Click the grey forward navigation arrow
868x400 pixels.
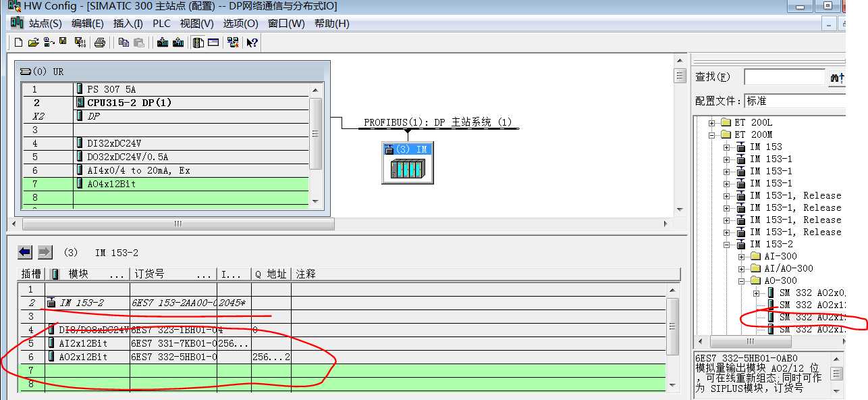tap(45, 252)
